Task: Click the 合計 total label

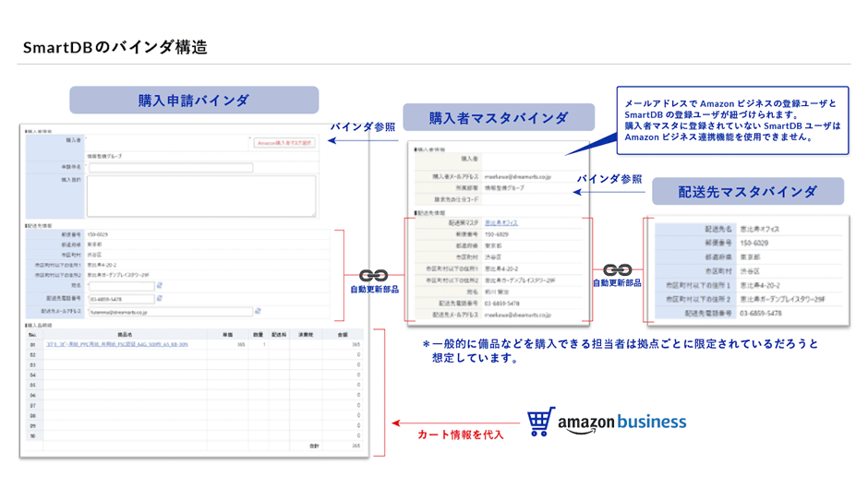Action: pyautogui.click(x=314, y=446)
